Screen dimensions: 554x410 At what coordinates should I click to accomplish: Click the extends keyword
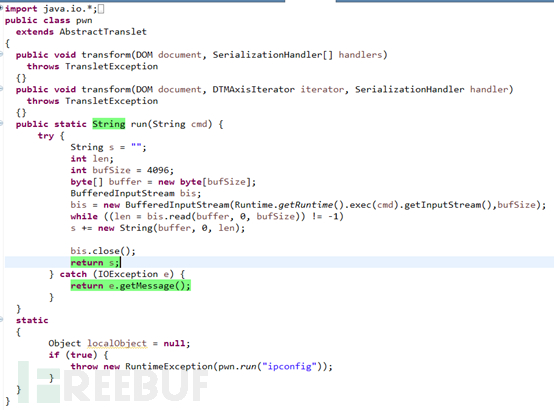coord(35,32)
